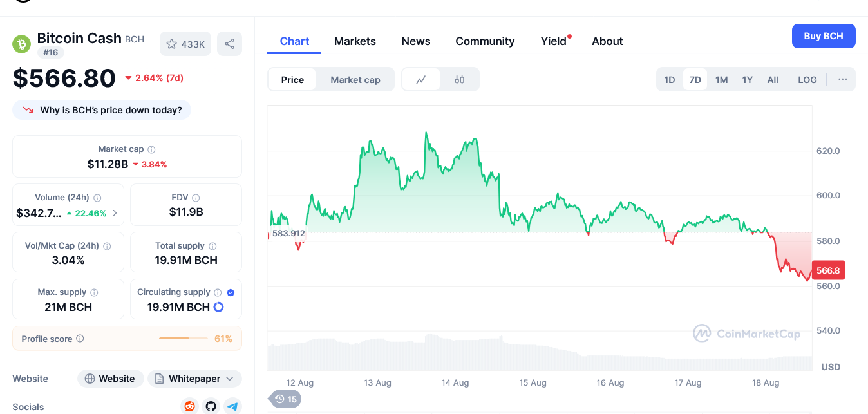The height and width of the screenshot is (414, 868).
Task: Open the Telegram social link
Action: coord(232,406)
